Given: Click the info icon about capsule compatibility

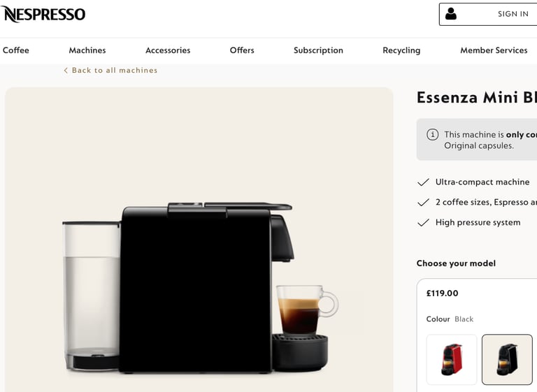Looking at the screenshot, I should (432, 134).
